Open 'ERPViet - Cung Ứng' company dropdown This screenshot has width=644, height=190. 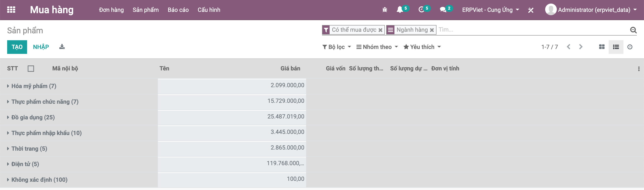click(491, 10)
